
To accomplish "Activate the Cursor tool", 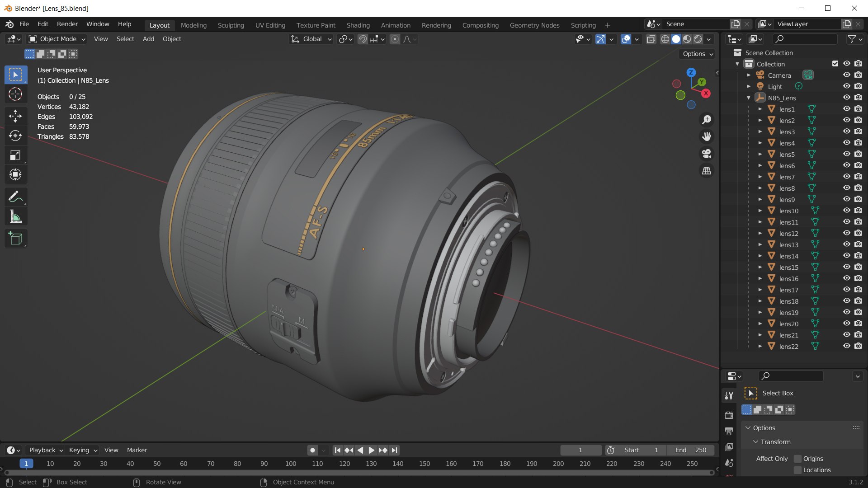I will pyautogui.click(x=15, y=94).
